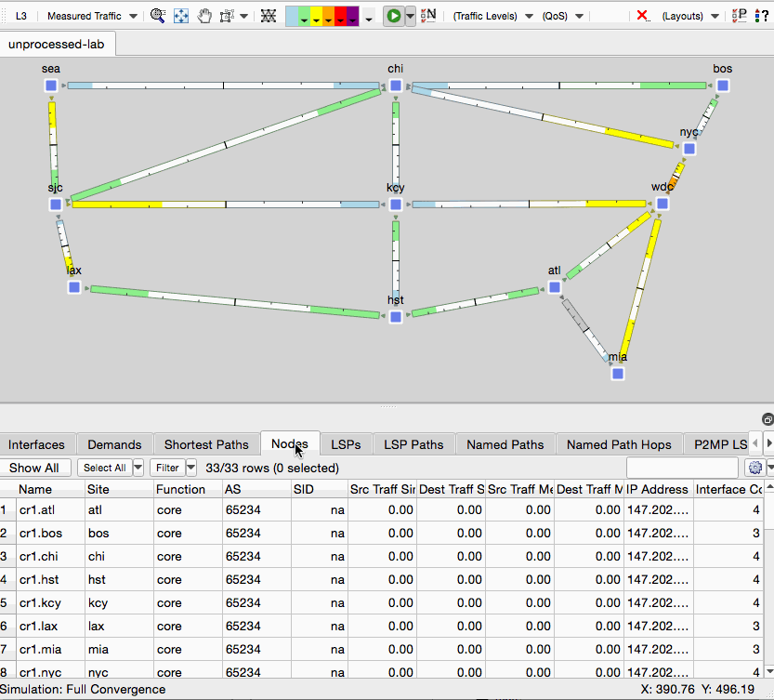The height and width of the screenshot is (700, 774).
Task: Click the Select All button
Action: (105, 468)
